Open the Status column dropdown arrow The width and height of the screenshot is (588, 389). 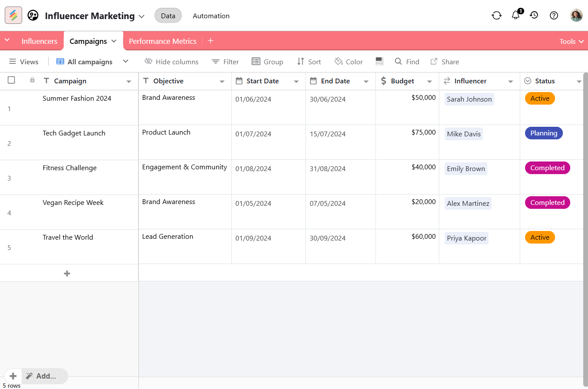pyautogui.click(x=579, y=82)
